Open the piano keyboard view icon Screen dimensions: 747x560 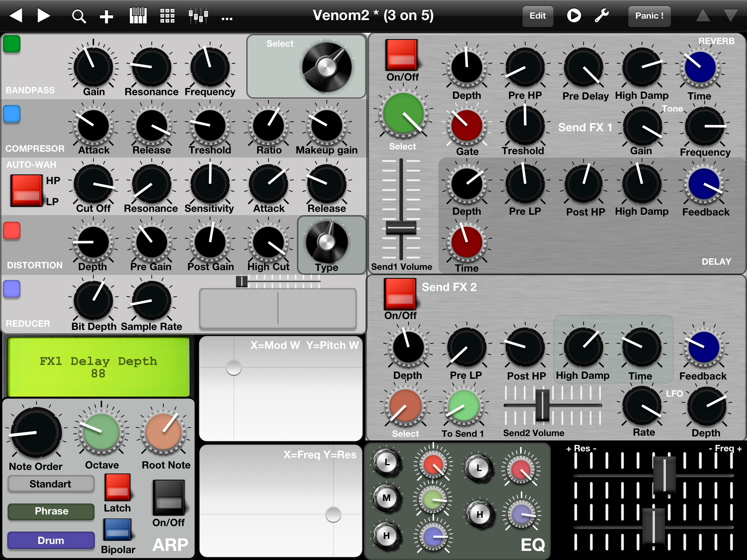138,16
